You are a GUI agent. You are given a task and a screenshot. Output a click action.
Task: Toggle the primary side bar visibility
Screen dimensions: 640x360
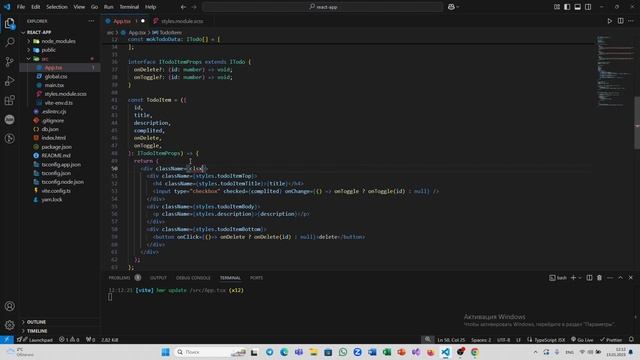[x=567, y=7]
